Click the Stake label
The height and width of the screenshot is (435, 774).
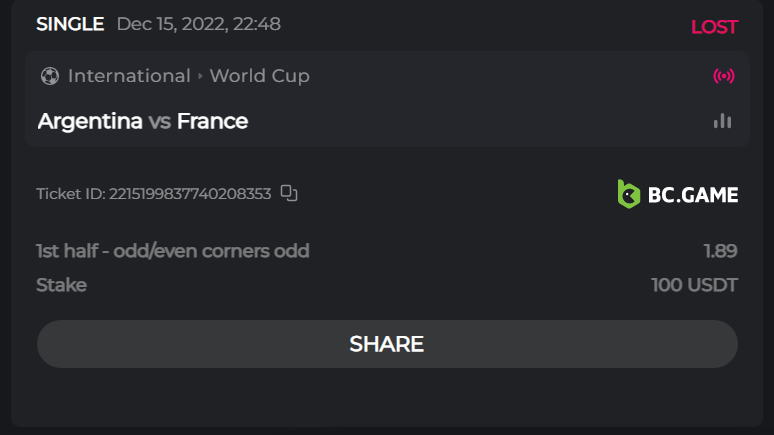click(x=61, y=285)
